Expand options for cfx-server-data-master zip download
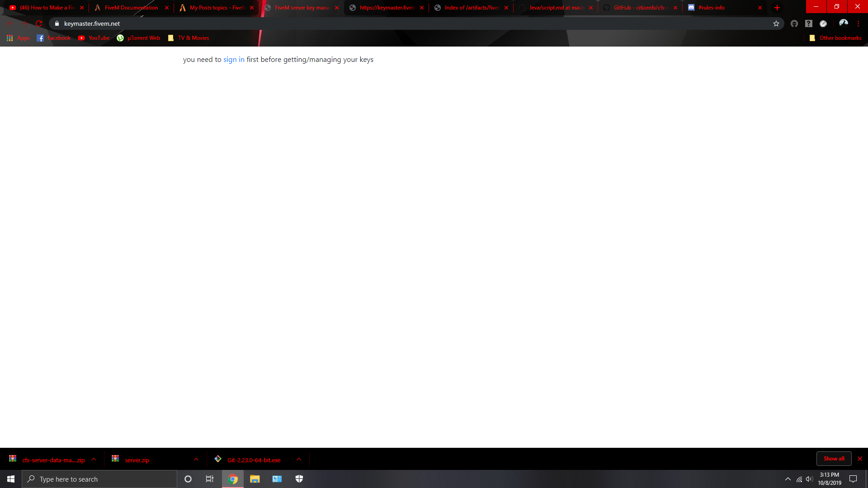Viewport: 868px width, 488px height. point(94,459)
